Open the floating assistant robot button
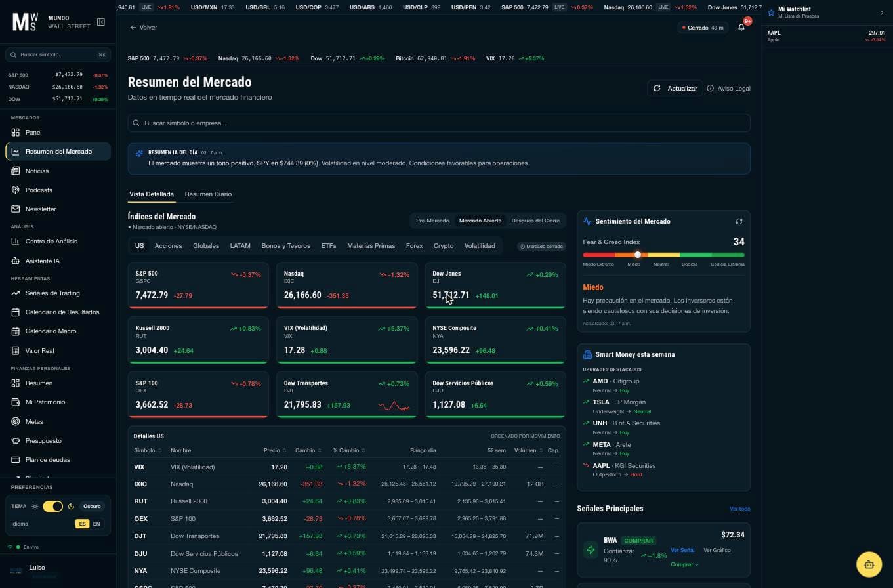Image resolution: width=893 pixels, height=588 pixels. coord(869,564)
